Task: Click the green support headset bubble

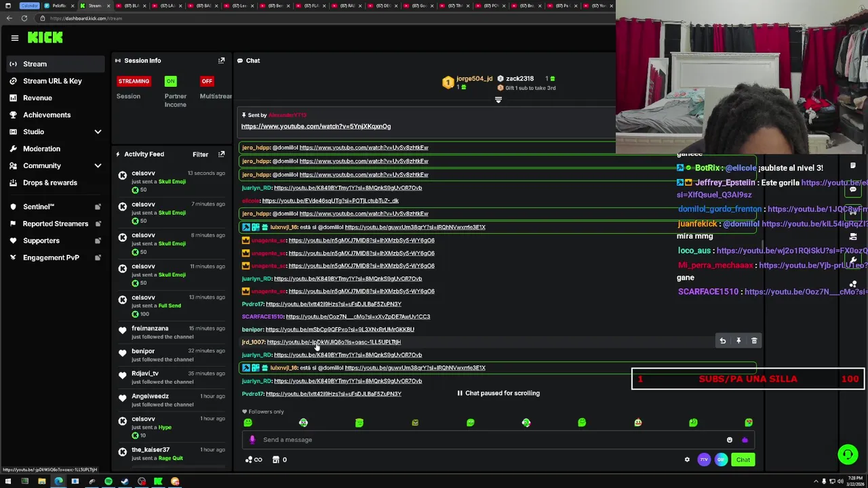Action: tap(848, 454)
